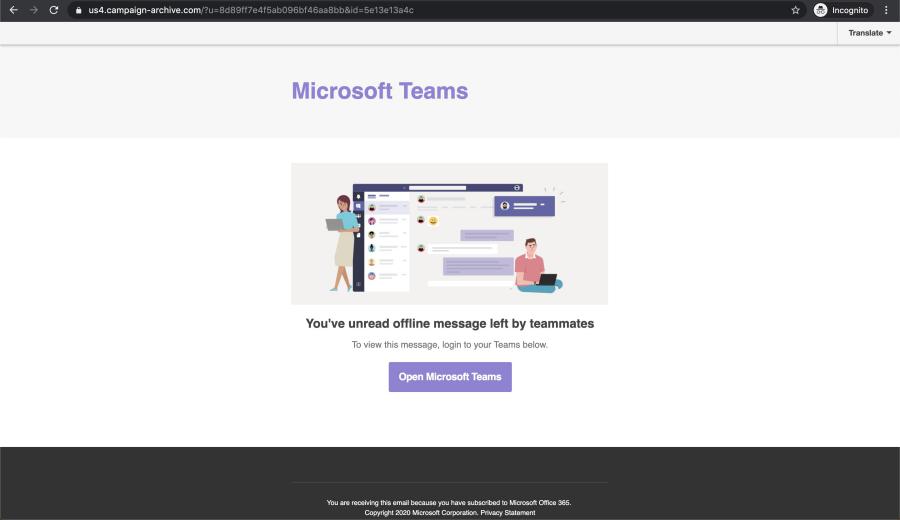
Task: Click Open Microsoft Teams button
Action: [450, 377]
